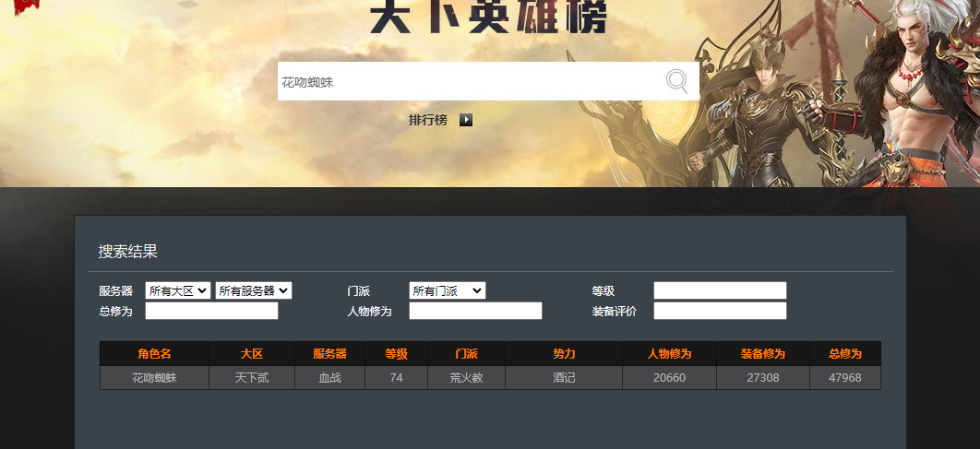Expand the 所有服务器 dropdown
This screenshot has height=449, width=980.
point(254,290)
